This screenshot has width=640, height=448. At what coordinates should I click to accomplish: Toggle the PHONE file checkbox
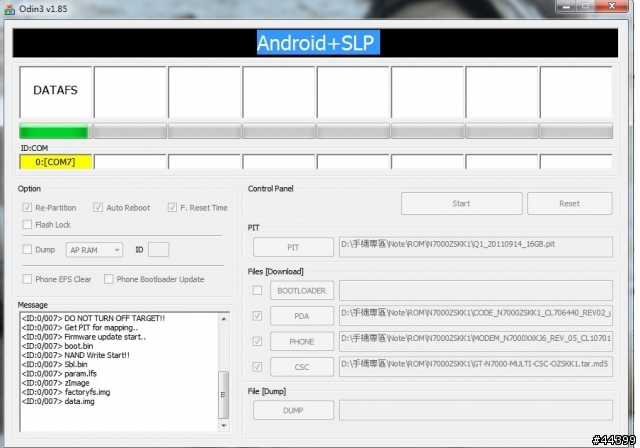coord(257,341)
